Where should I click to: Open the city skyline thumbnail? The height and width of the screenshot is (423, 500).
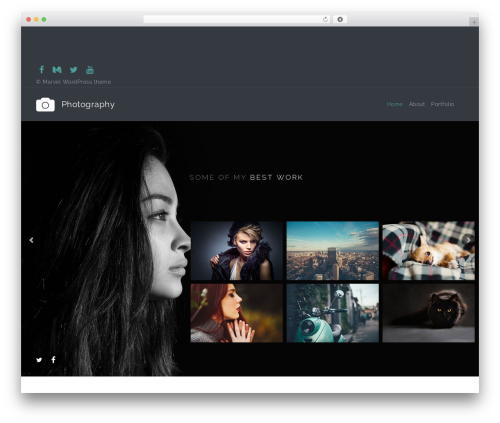tap(333, 251)
